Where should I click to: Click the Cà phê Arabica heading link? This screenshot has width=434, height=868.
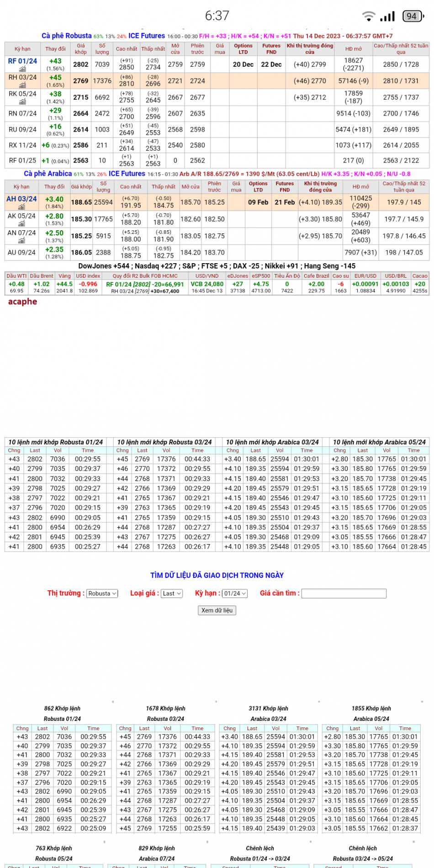click(x=48, y=174)
